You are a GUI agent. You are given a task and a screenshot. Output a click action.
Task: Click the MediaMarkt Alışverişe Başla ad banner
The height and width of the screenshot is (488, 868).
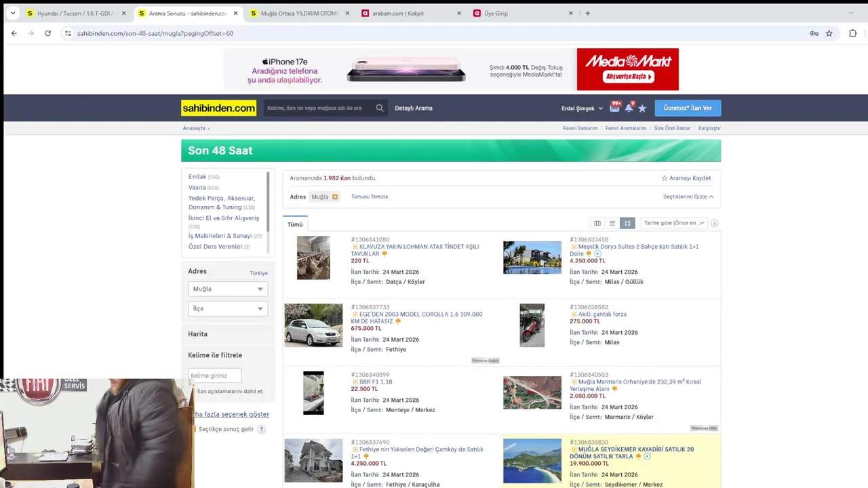pos(627,69)
